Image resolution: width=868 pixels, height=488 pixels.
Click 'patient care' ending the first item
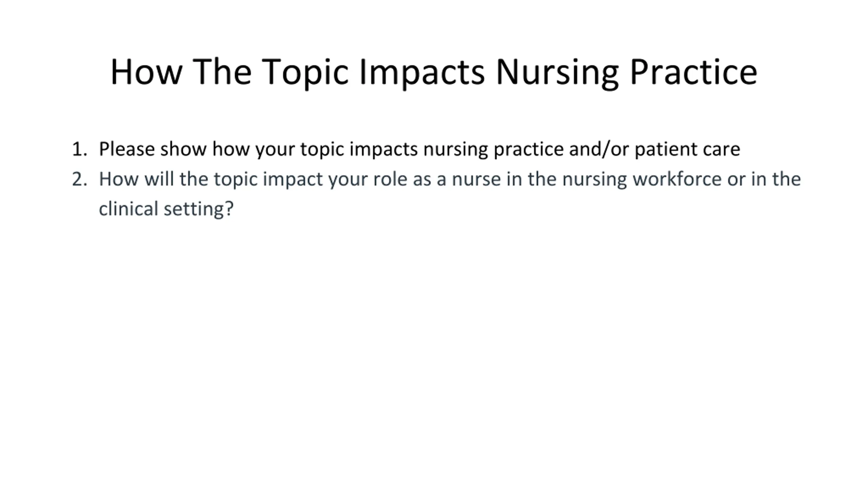click(x=688, y=149)
